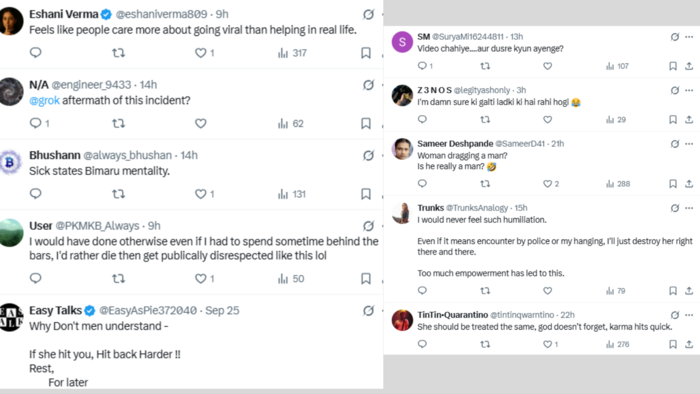Viewport: 700px width, 394px height.
Task: Click SM's purple profile avatar
Action: (x=402, y=42)
